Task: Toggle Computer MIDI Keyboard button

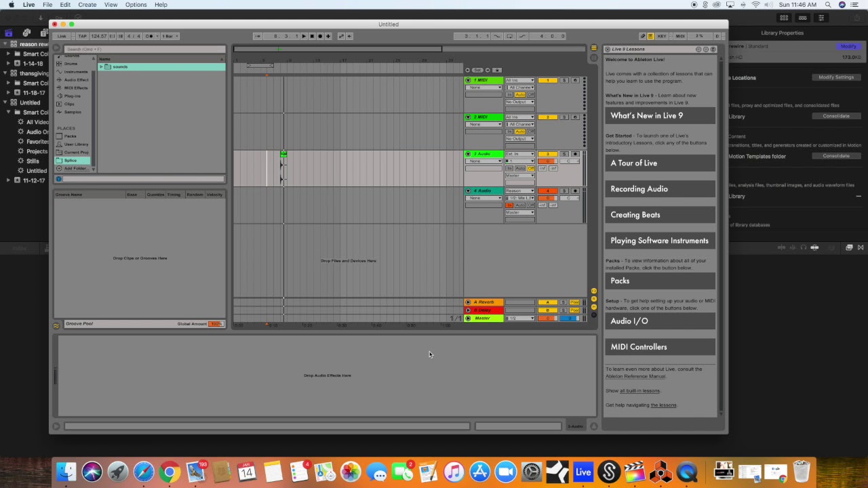Action: coord(650,36)
